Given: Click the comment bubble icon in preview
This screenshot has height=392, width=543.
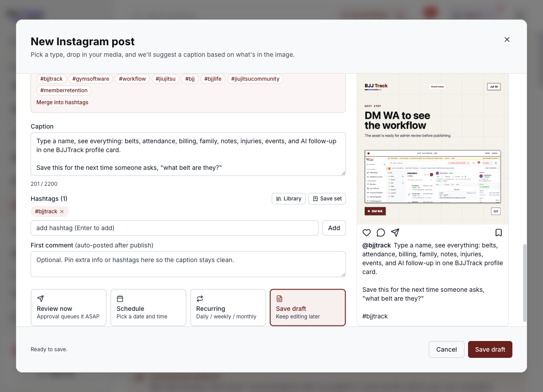Looking at the screenshot, I should [x=381, y=233].
